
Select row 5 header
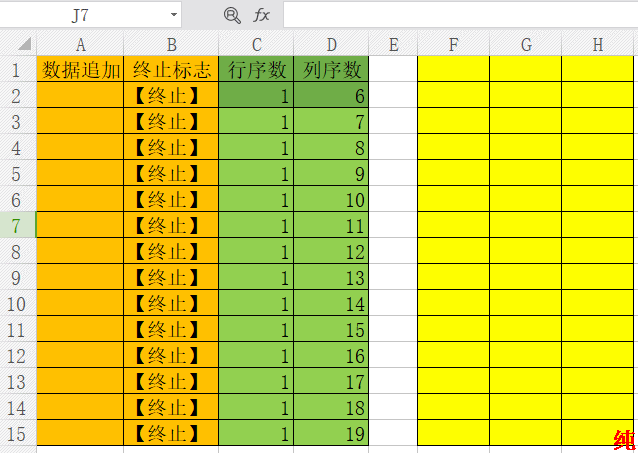(x=18, y=173)
